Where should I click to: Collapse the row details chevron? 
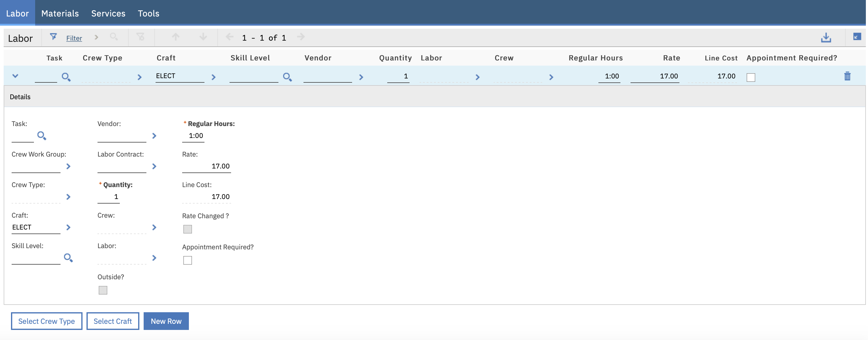pos(15,76)
